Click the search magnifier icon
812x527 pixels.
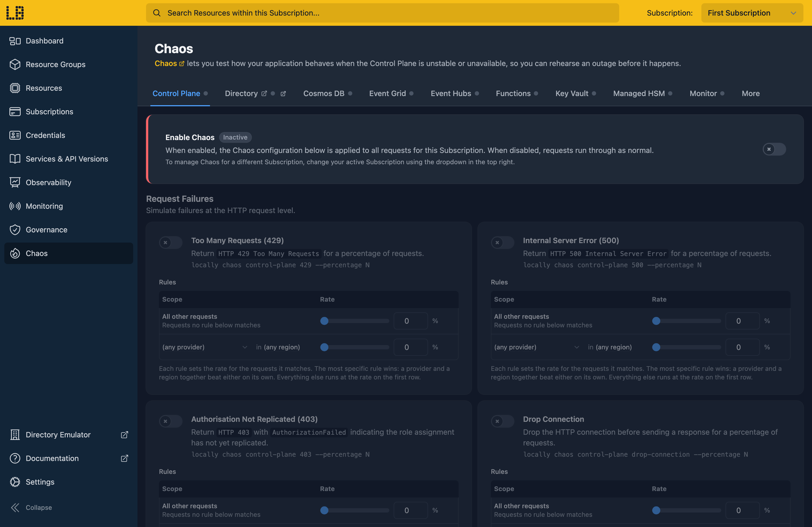tap(157, 13)
